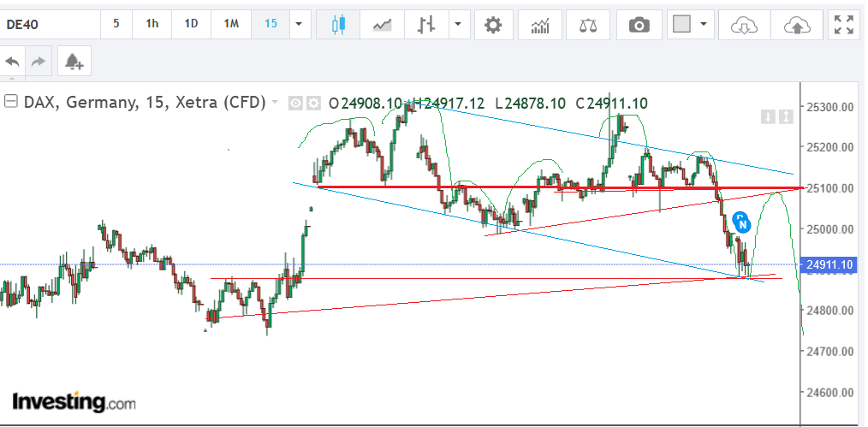Viewport: 868px width, 427px height.
Task: Load saved chart layout from cloud
Action: click(743, 25)
